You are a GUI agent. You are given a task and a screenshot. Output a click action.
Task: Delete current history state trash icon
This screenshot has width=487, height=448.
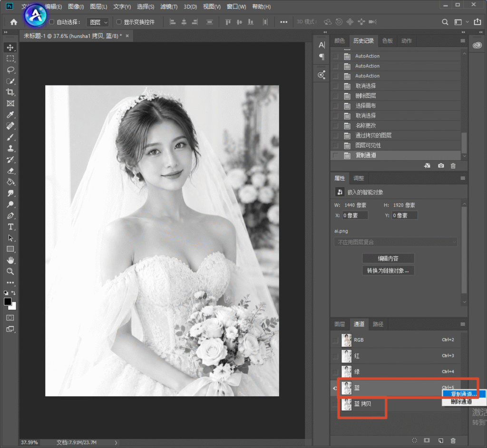tap(453, 166)
